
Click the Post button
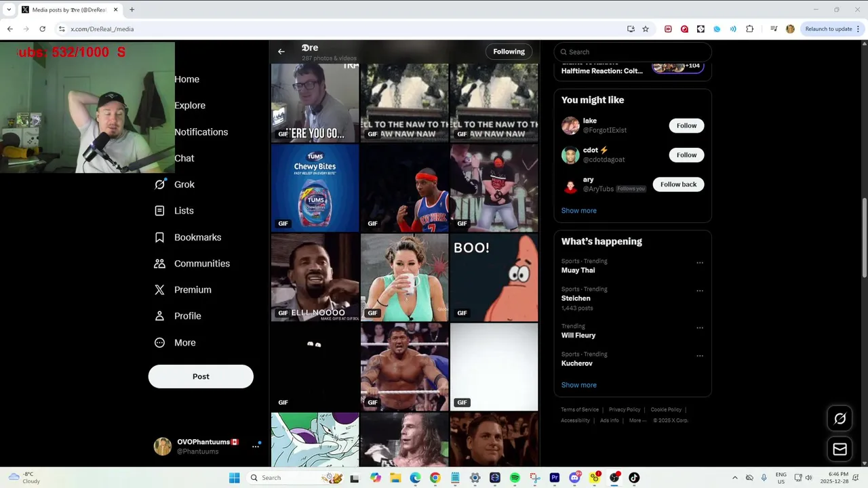pyautogui.click(x=201, y=377)
